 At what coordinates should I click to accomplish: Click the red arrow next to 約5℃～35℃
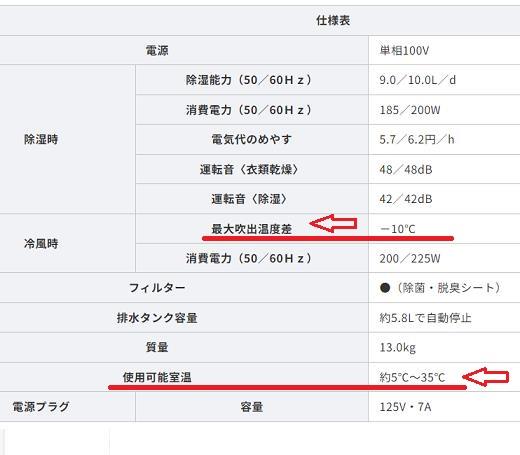[x=486, y=377]
